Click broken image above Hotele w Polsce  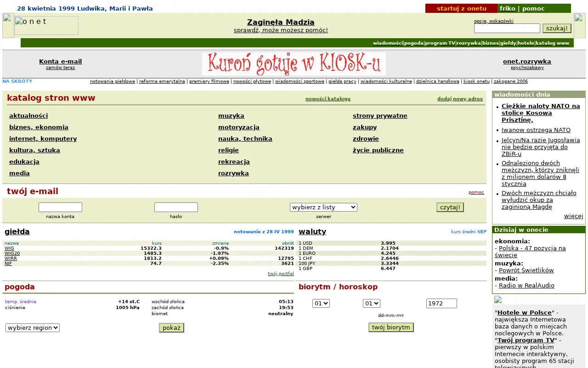(x=498, y=299)
